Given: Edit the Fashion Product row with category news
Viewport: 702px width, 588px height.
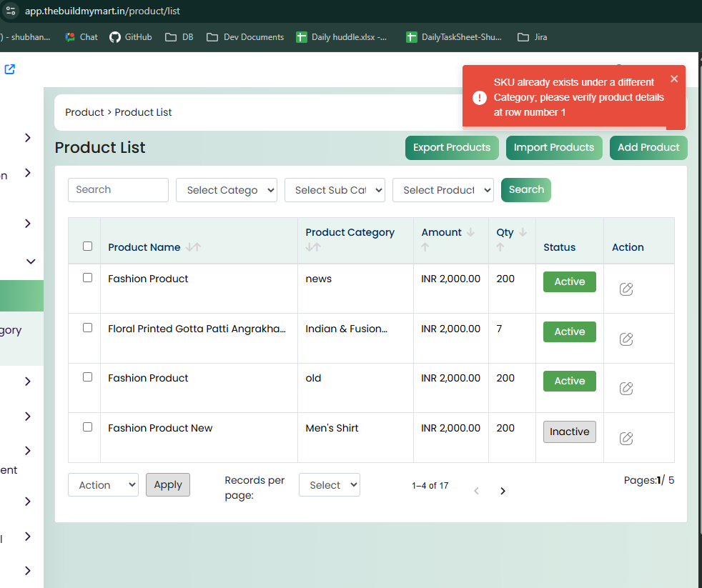Looking at the screenshot, I should click(626, 289).
